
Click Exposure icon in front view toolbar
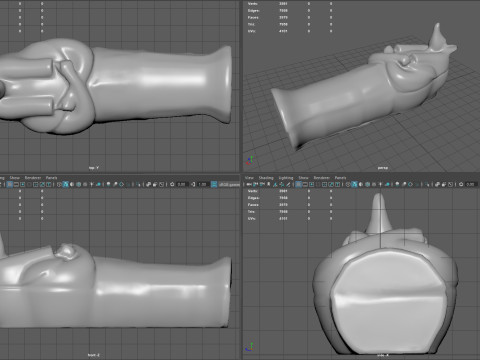click(172, 184)
